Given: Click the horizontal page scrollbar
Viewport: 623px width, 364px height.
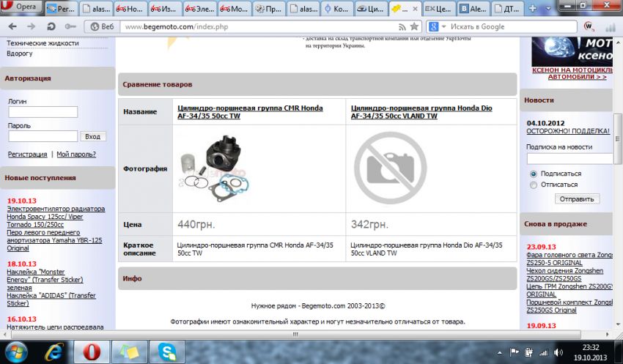Looking at the screenshot, I should [296, 334].
